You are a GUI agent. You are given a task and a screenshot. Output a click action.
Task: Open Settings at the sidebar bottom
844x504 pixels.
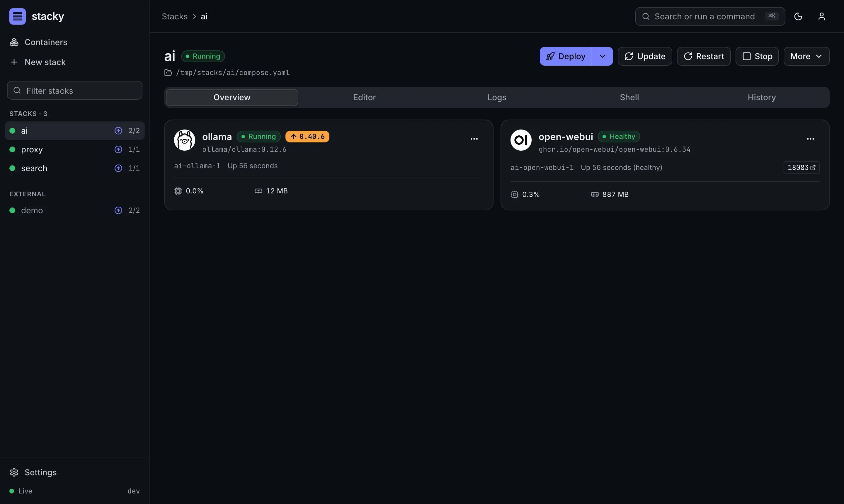tap(75, 472)
